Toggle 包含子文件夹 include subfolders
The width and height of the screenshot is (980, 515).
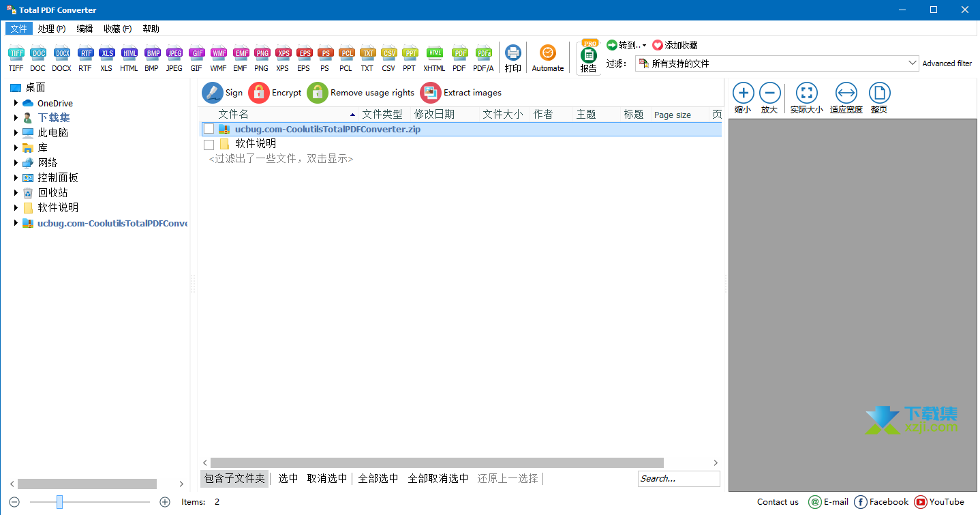pos(234,478)
